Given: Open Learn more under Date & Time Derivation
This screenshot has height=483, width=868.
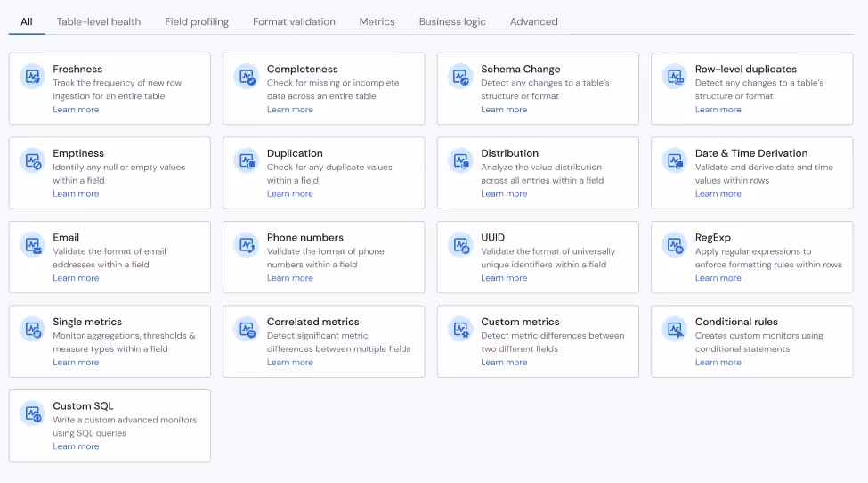Looking at the screenshot, I should point(718,193).
